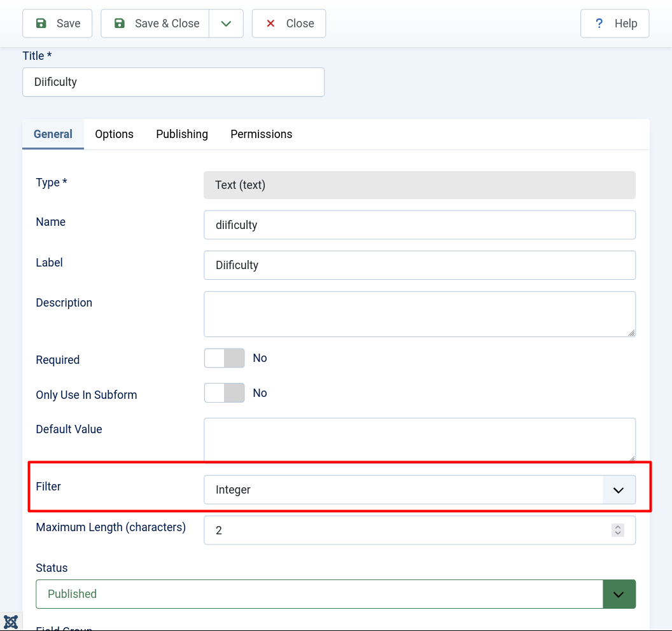Viewport: 672px width, 631px height.
Task: Click the green Status dropdown arrow icon
Action: (x=618, y=593)
